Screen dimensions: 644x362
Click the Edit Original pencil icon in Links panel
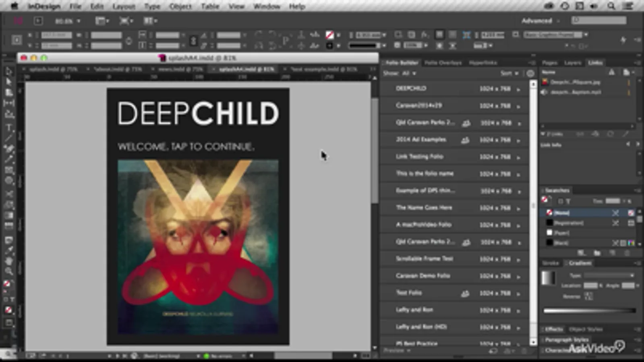pyautogui.click(x=625, y=134)
